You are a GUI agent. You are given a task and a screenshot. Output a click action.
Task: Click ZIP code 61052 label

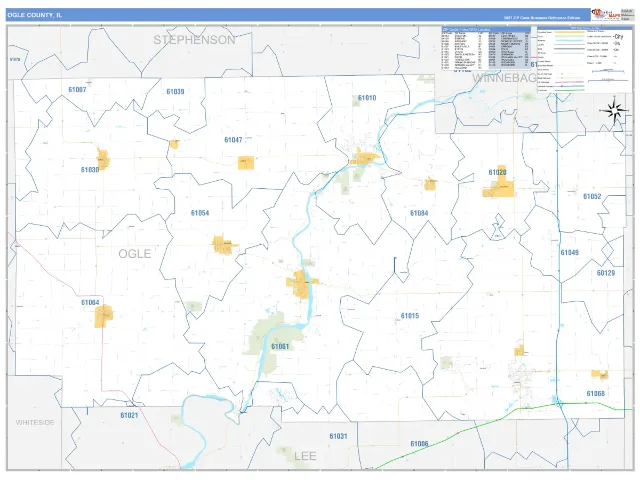point(592,196)
